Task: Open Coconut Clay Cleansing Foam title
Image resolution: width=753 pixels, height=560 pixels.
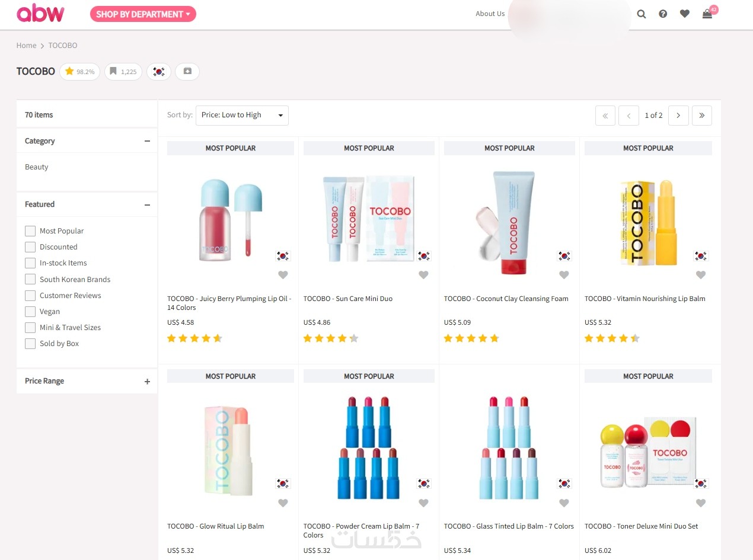Action: tap(506, 299)
